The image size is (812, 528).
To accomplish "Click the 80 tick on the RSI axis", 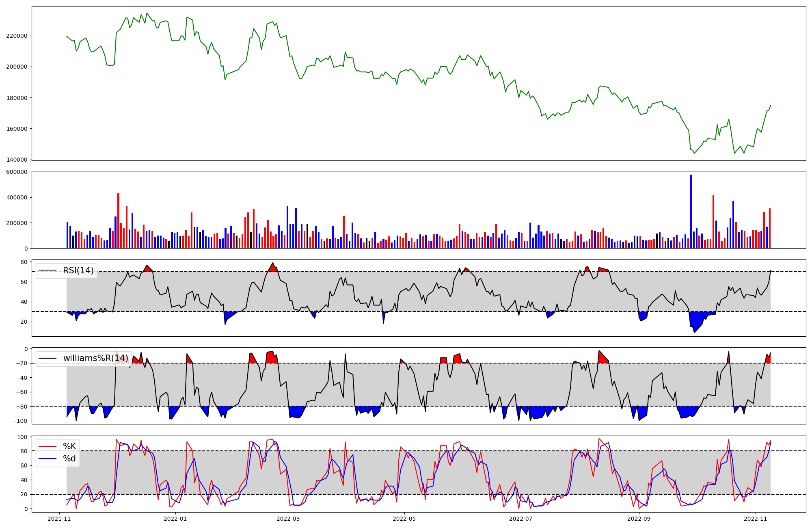I will [x=24, y=262].
